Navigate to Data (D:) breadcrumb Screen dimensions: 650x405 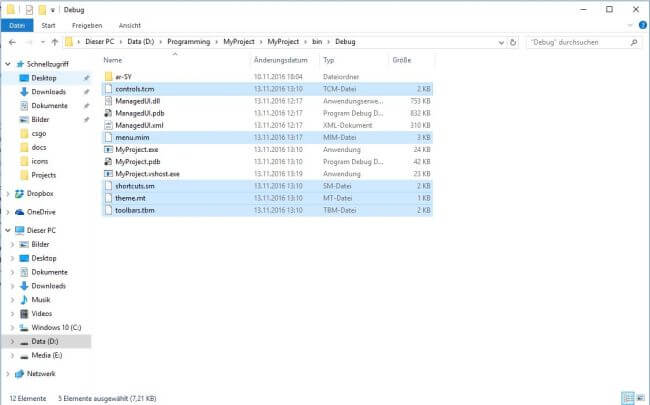tap(141, 42)
